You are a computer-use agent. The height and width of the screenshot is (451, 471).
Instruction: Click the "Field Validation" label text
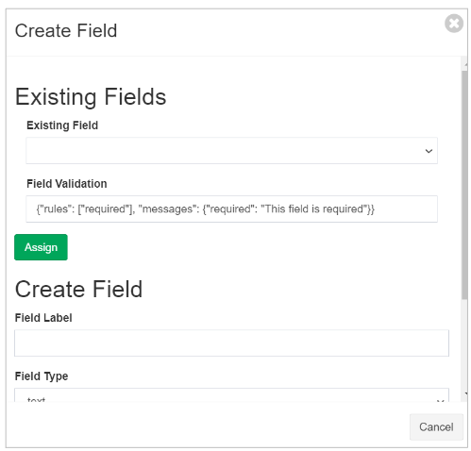tap(67, 184)
